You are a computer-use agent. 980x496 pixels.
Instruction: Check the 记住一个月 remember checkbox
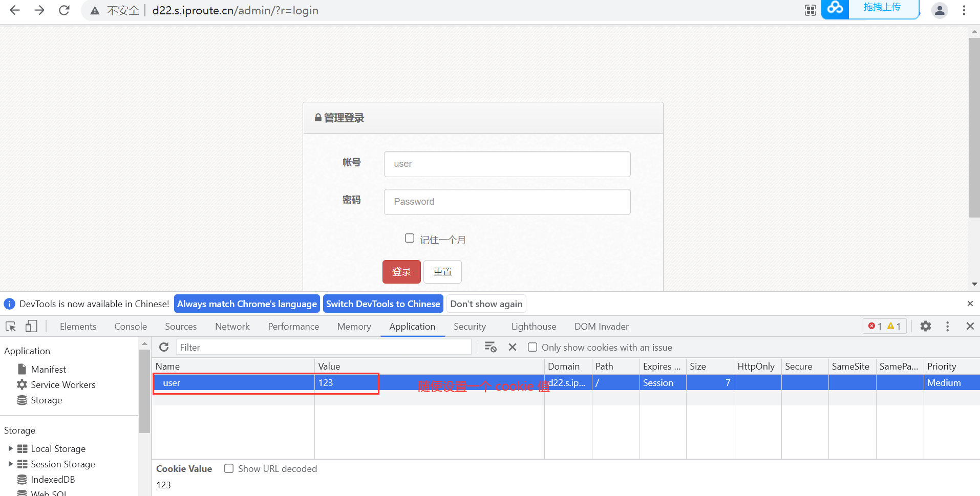(409, 238)
